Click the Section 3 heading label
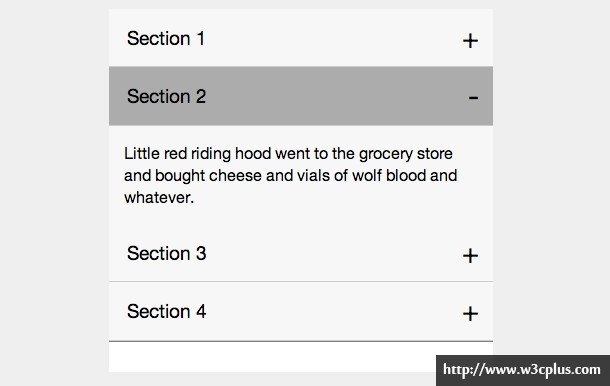The image size is (610, 386). tap(166, 253)
